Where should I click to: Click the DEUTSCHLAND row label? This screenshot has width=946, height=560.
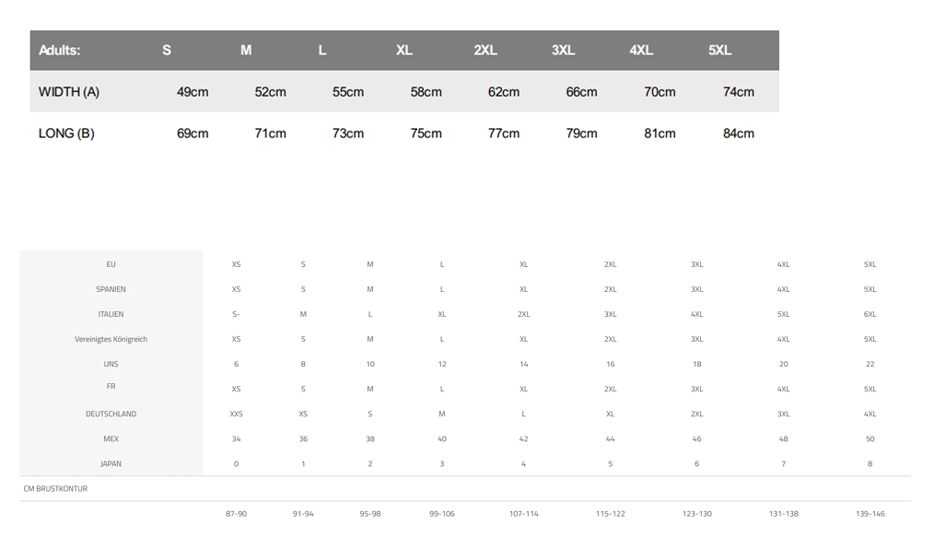click(111, 414)
